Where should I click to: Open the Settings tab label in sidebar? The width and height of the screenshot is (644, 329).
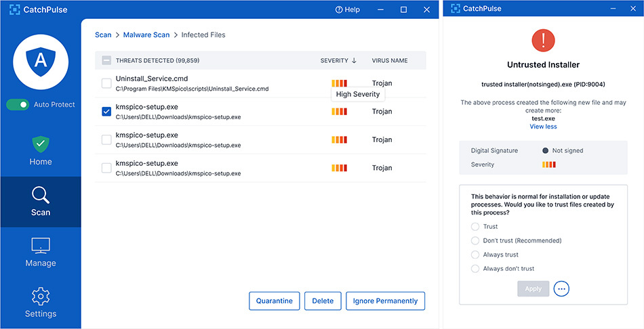coord(41,314)
